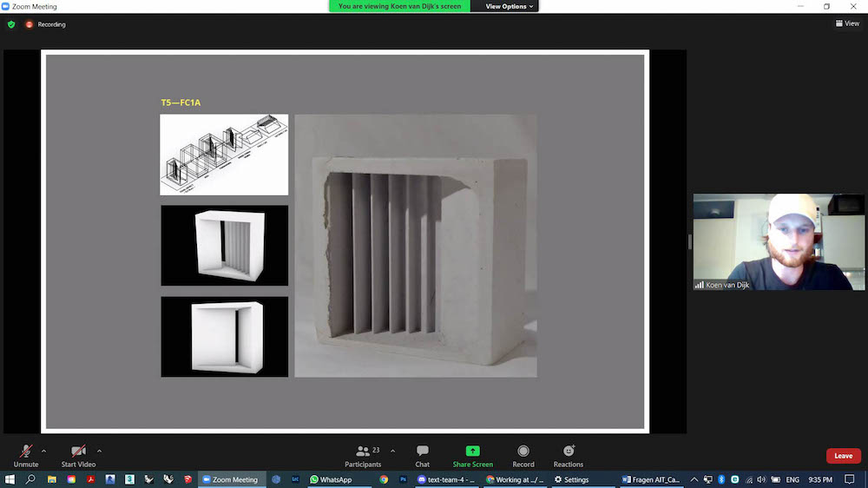The image size is (868, 488).
Task: Click the Record button icon
Action: point(523,452)
